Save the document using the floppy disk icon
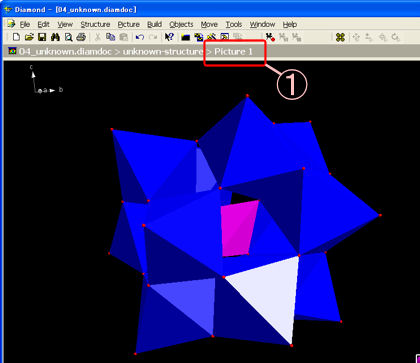 click(x=42, y=37)
